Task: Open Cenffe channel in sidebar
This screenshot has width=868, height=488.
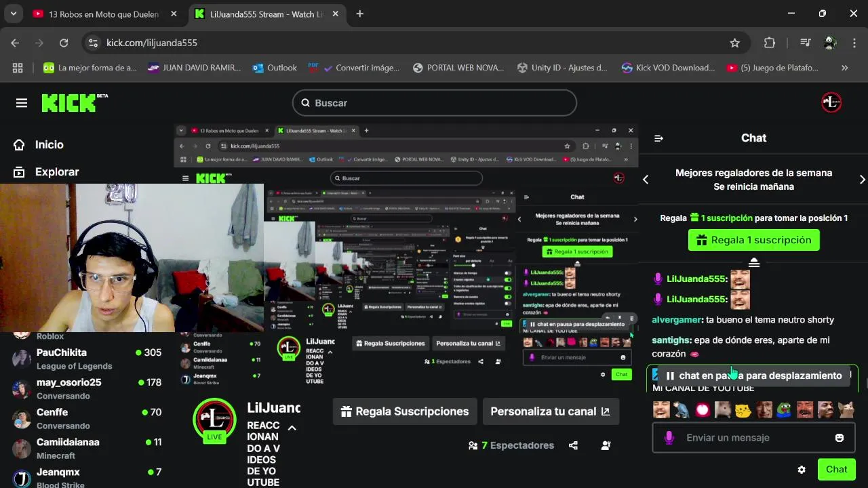Action: click(87, 418)
